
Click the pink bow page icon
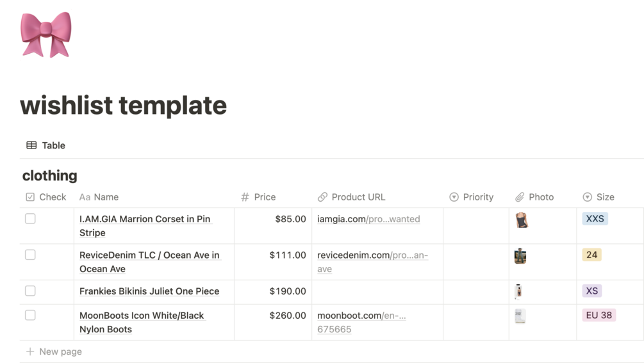[x=46, y=35]
